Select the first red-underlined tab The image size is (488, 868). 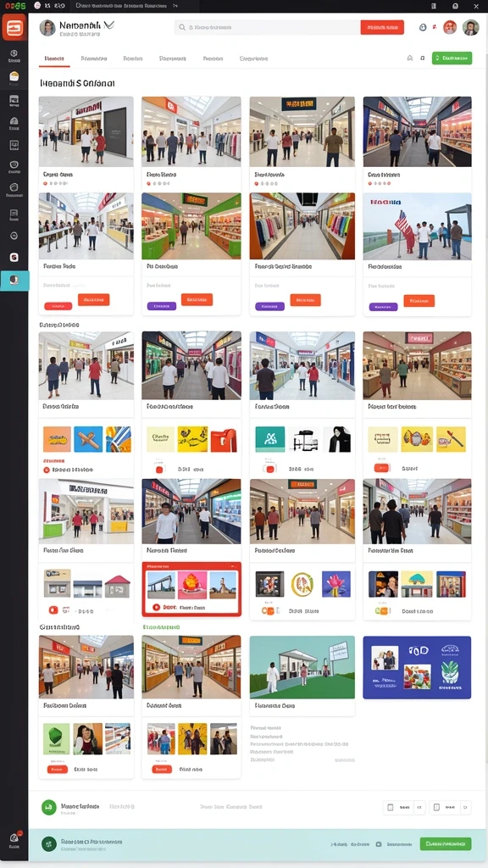[x=54, y=58]
